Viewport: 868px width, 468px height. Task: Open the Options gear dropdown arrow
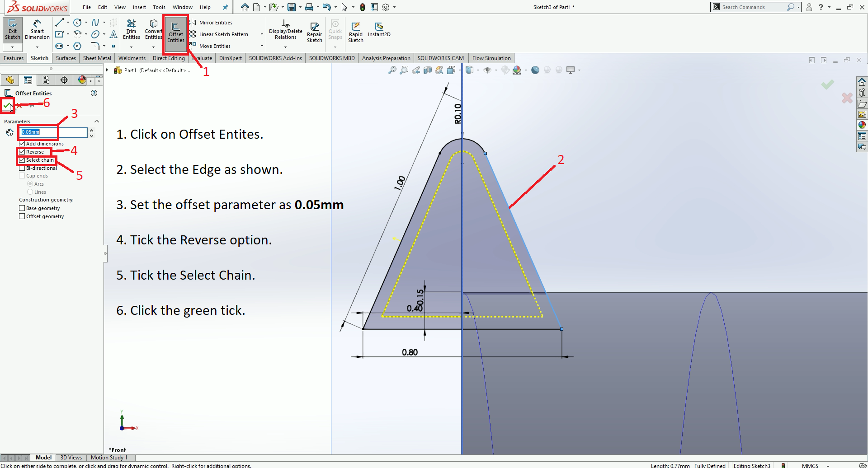coord(395,7)
